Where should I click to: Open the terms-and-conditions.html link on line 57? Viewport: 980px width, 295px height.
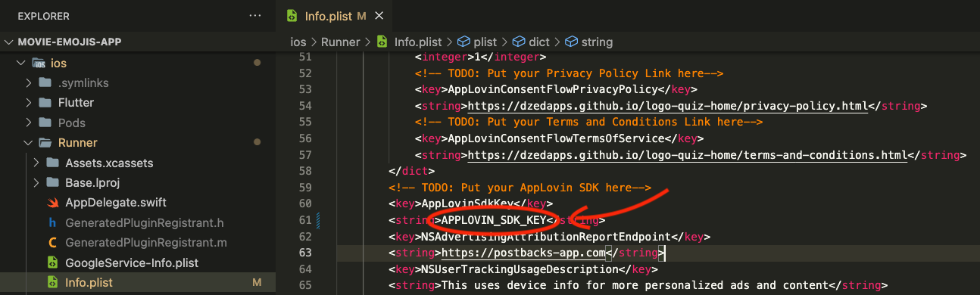click(x=687, y=155)
